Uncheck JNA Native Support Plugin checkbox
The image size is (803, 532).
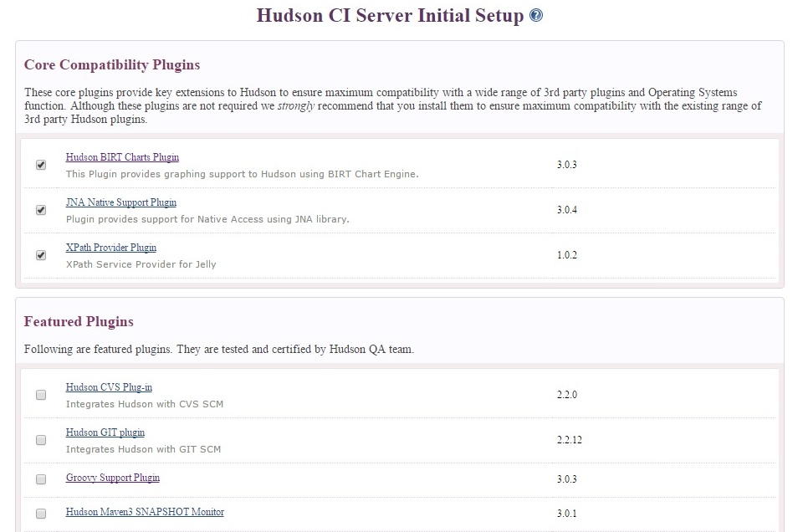click(41, 210)
